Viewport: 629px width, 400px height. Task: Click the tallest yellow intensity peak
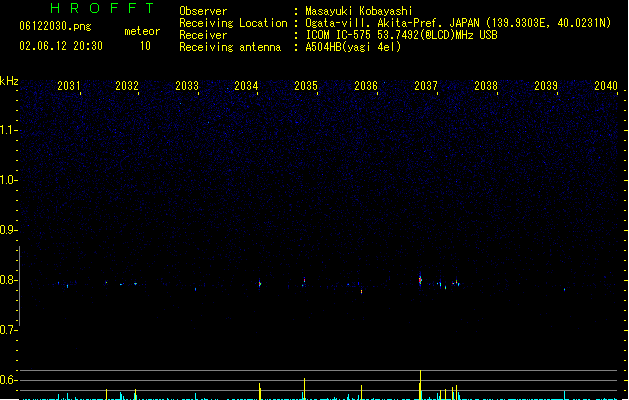(420, 384)
